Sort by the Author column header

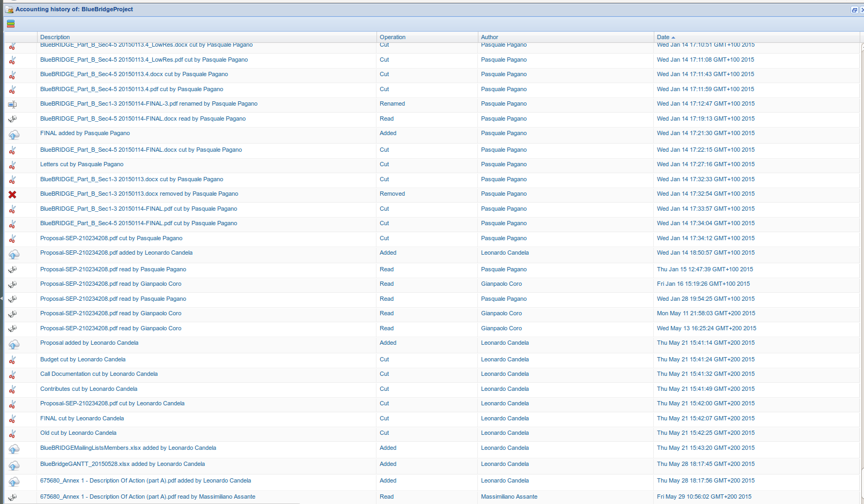(x=566, y=37)
